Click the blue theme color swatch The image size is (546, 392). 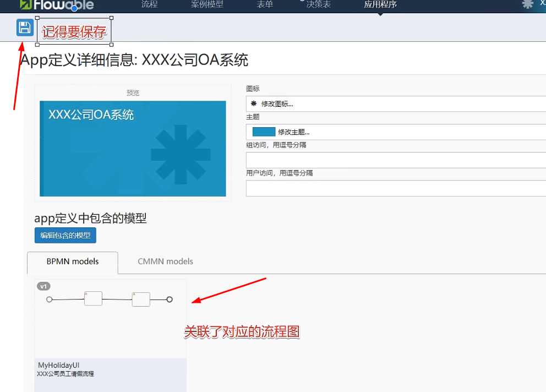coord(264,132)
